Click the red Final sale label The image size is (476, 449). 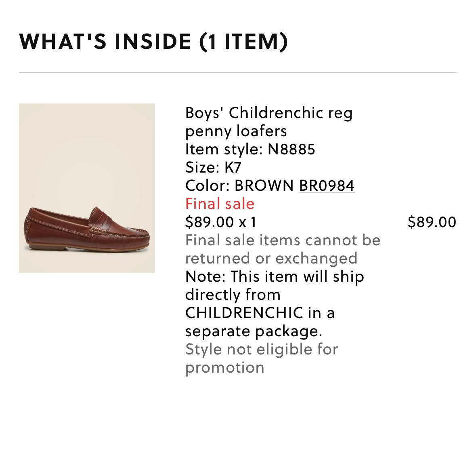[x=220, y=204]
